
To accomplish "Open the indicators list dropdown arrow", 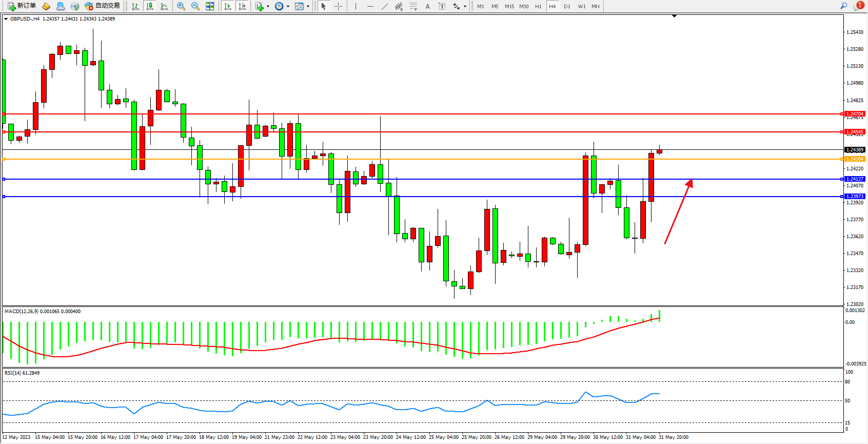I will (268, 7).
